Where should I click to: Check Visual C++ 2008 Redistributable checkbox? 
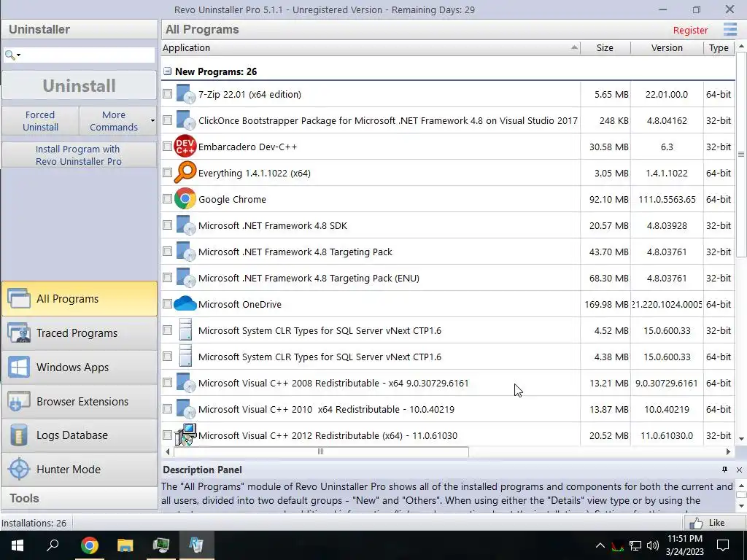[x=167, y=382]
